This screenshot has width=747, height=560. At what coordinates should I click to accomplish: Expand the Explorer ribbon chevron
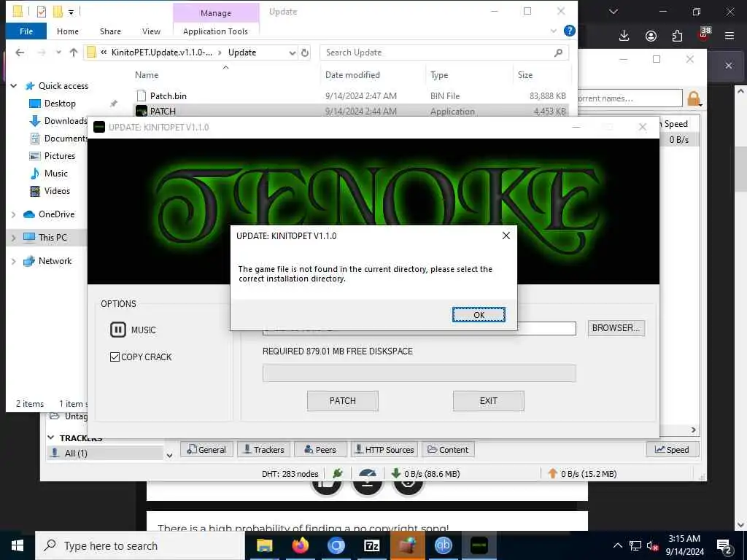(554, 31)
